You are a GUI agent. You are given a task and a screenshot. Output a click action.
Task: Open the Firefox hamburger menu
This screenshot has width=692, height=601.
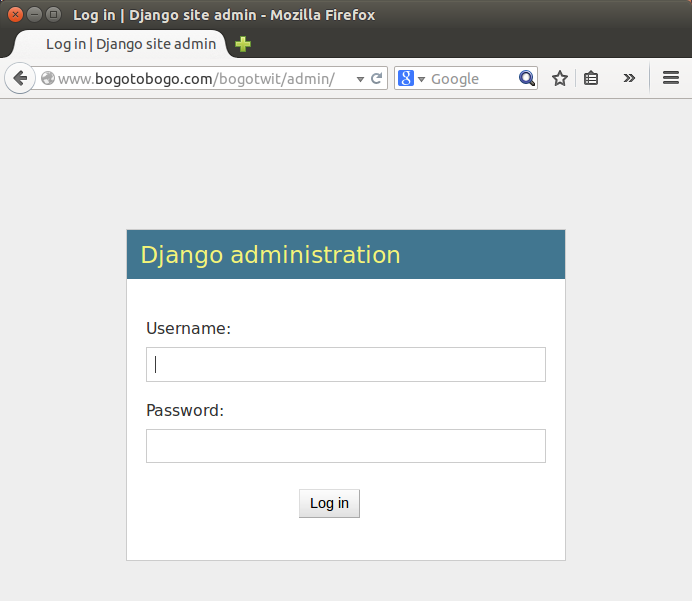(671, 78)
